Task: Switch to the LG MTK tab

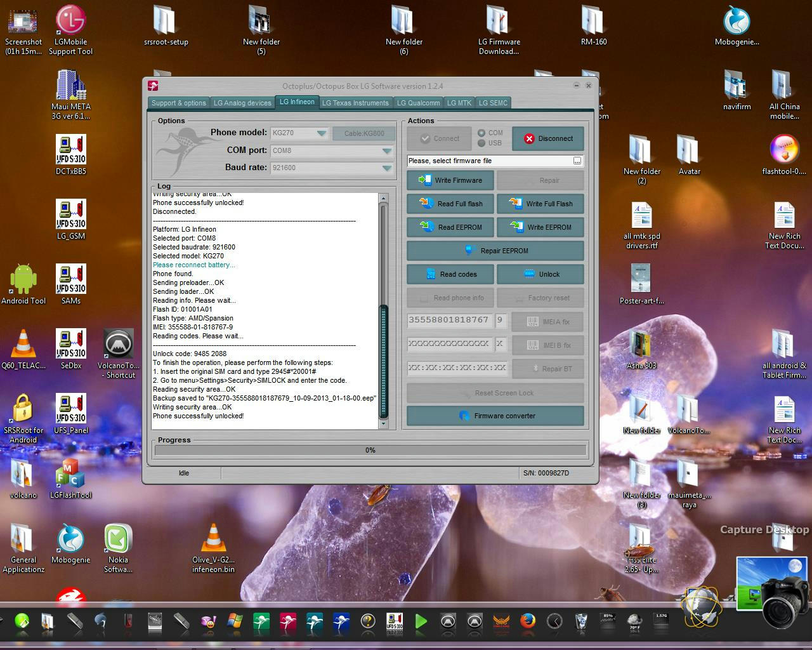Action: (x=459, y=103)
